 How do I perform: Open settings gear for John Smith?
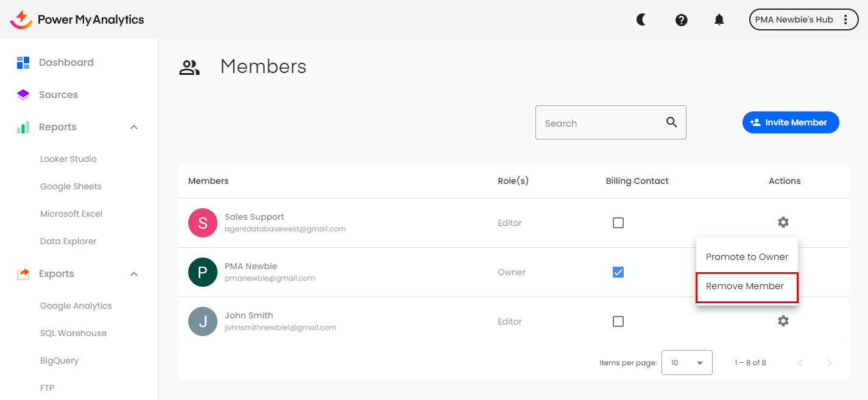pyautogui.click(x=783, y=320)
